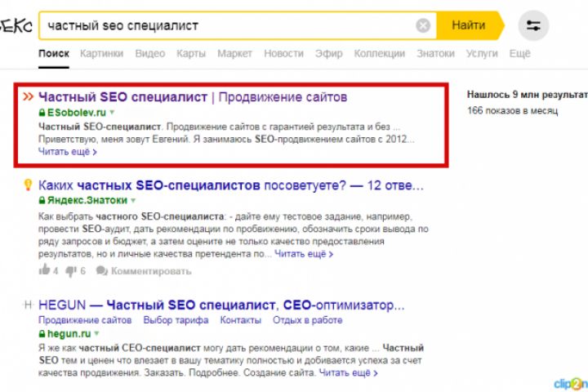Click thumbs up on Znatoki answer

pos(44,270)
